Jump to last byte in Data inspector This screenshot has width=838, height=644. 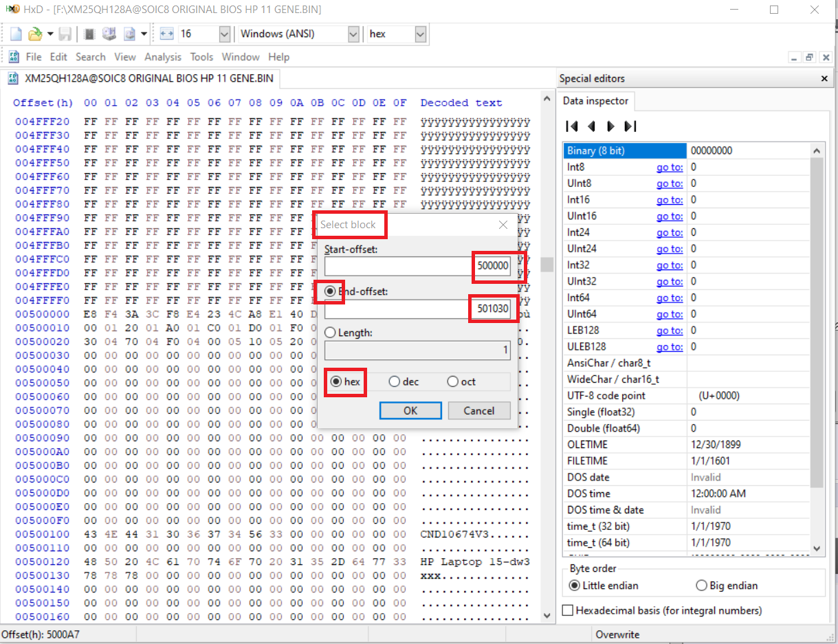tap(630, 126)
